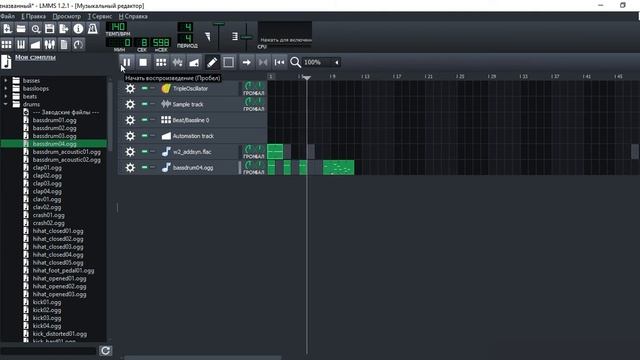Toggle loop points button
This screenshot has height=360, width=640.
click(x=263, y=62)
